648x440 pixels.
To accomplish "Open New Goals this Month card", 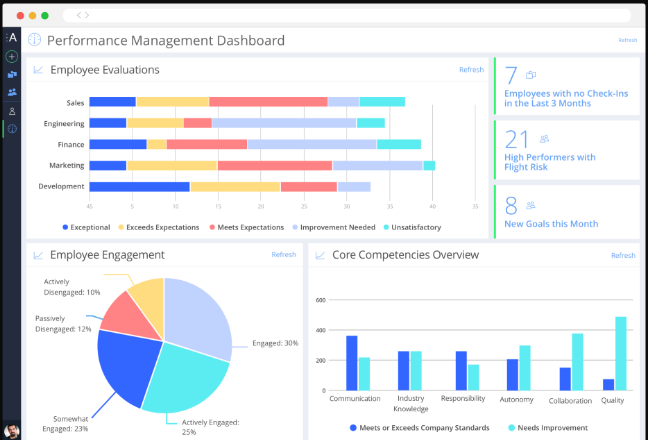I will pyautogui.click(x=567, y=211).
